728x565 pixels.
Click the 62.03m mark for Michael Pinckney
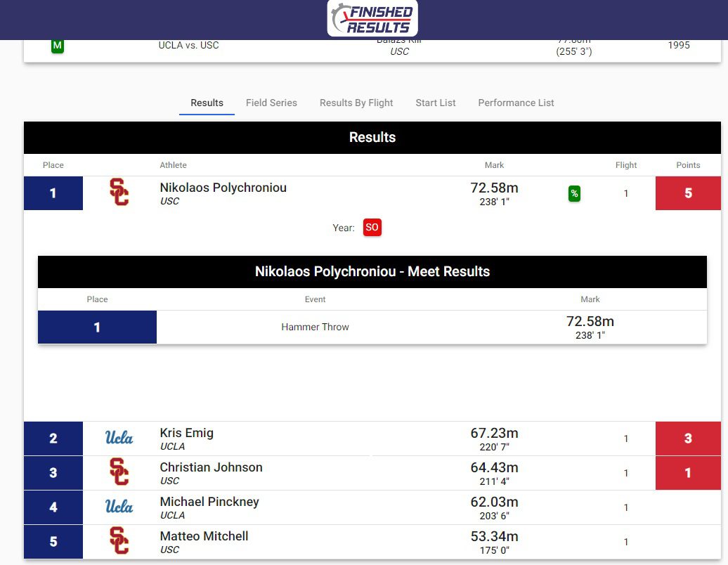point(494,502)
